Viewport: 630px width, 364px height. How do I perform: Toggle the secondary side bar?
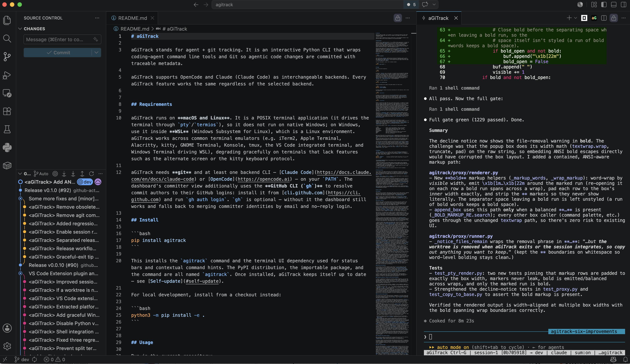(624, 5)
